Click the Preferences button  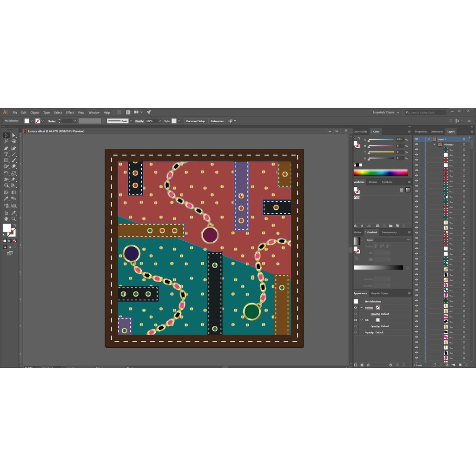pyautogui.click(x=217, y=121)
